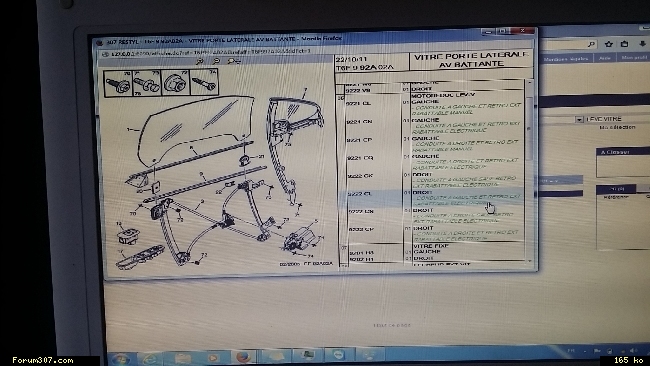Click the bolt thumbnail numbered 70
Viewport: 650px width, 366px height.
(118, 83)
